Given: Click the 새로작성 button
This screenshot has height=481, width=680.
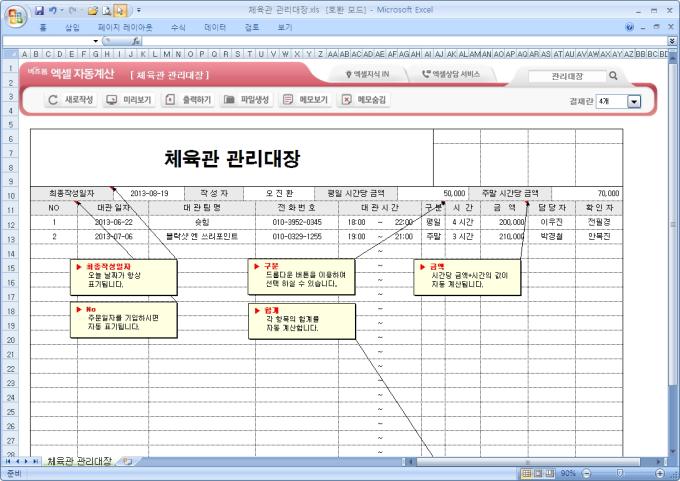Looking at the screenshot, I should click(71, 100).
